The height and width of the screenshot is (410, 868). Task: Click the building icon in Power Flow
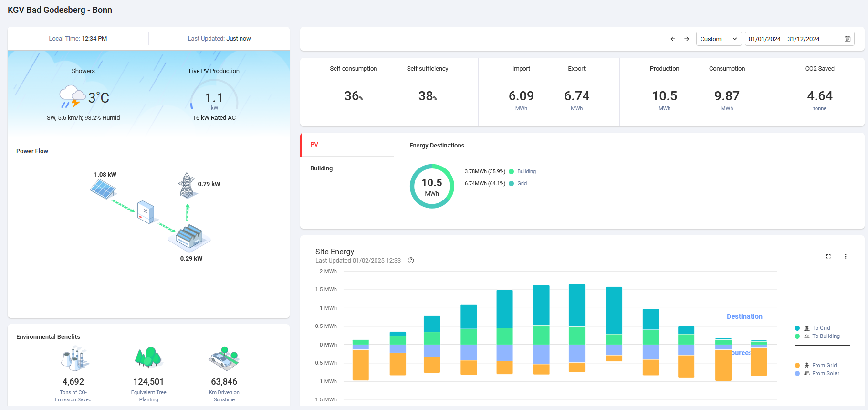point(189,237)
